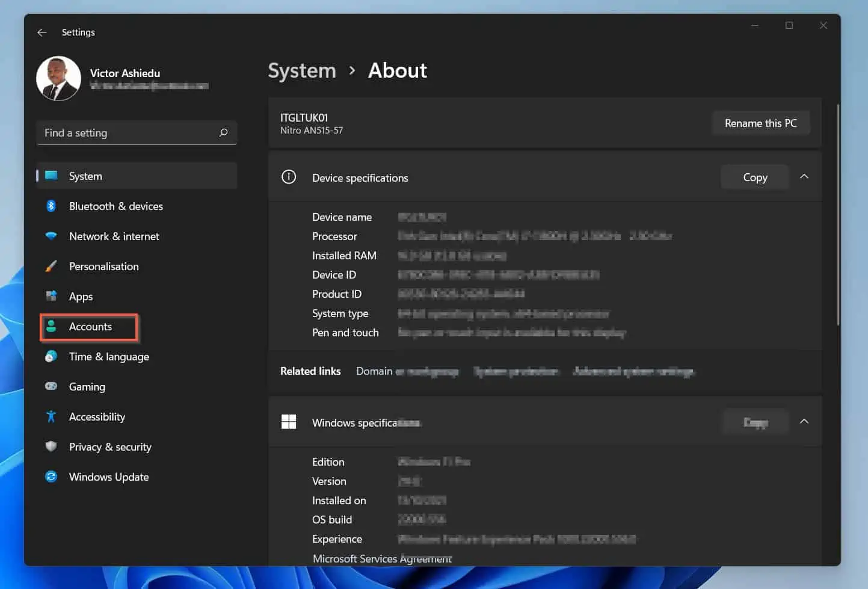Open the Accounts settings category

pos(90,327)
